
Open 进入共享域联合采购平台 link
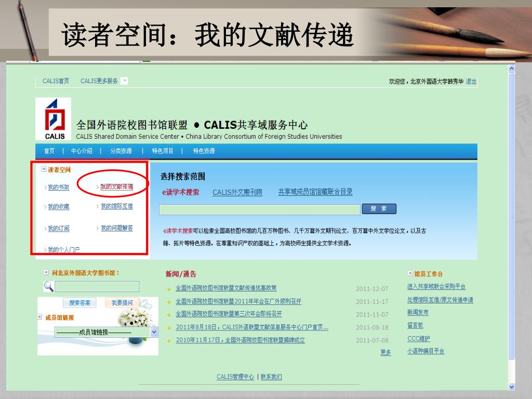(436, 287)
